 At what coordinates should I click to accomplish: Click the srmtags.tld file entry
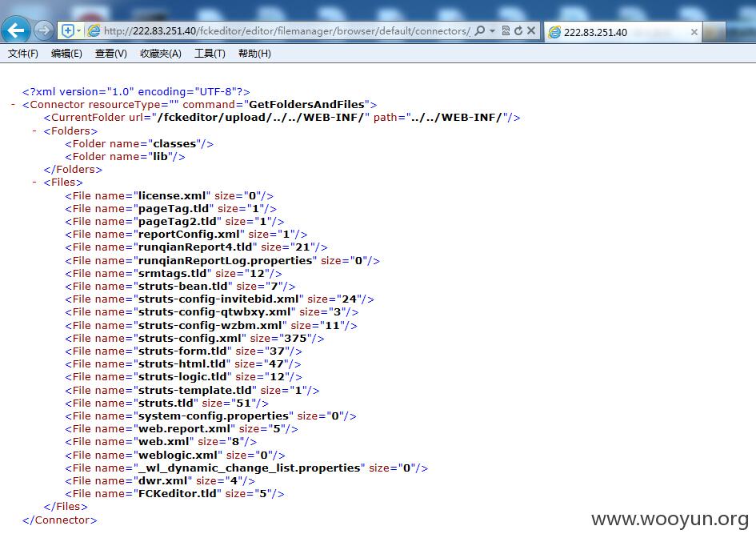pos(174,274)
